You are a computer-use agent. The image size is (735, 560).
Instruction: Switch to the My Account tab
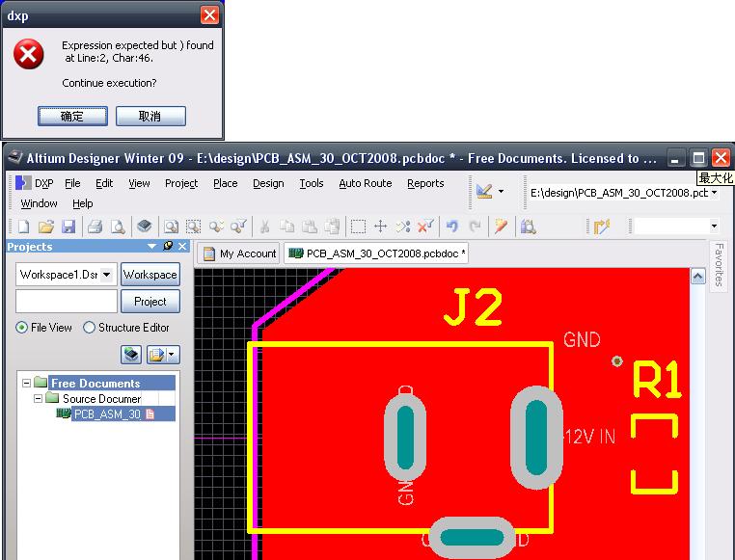coord(239,253)
